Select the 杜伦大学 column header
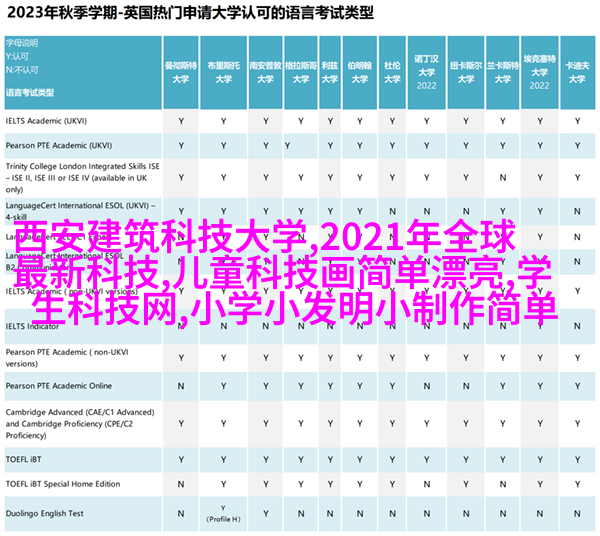Image resolution: width=600 pixels, height=536 pixels. (x=392, y=72)
